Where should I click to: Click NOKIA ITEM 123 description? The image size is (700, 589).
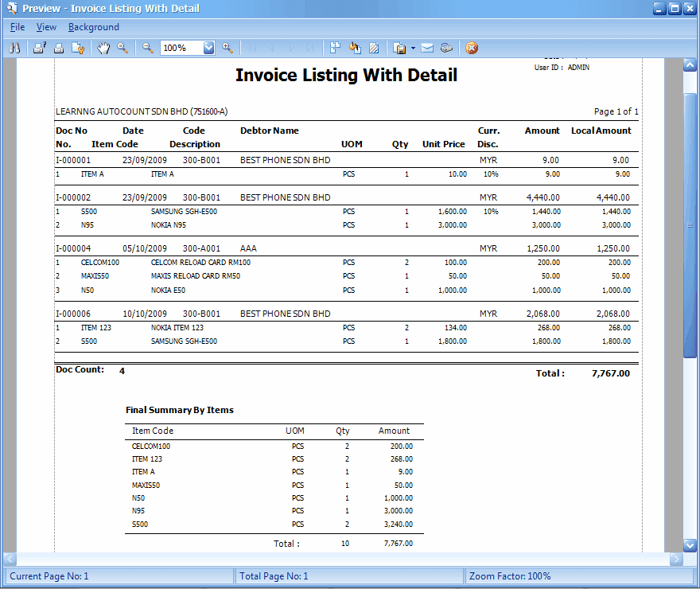pos(177,328)
